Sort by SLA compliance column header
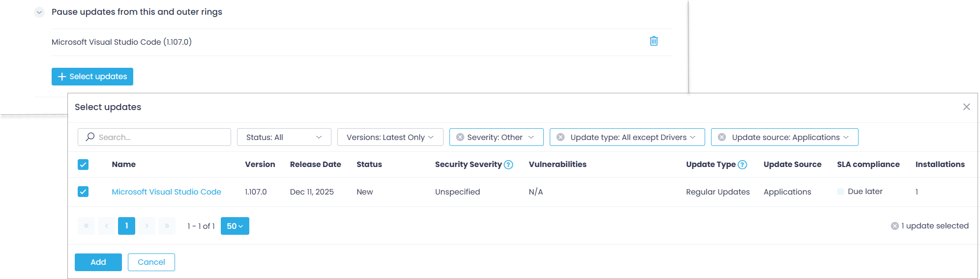Viewport: 980px width, 279px height. tap(868, 165)
